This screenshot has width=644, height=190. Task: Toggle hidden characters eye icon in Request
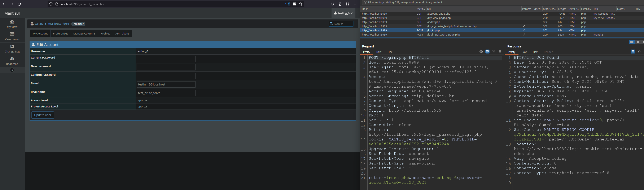coord(481,52)
